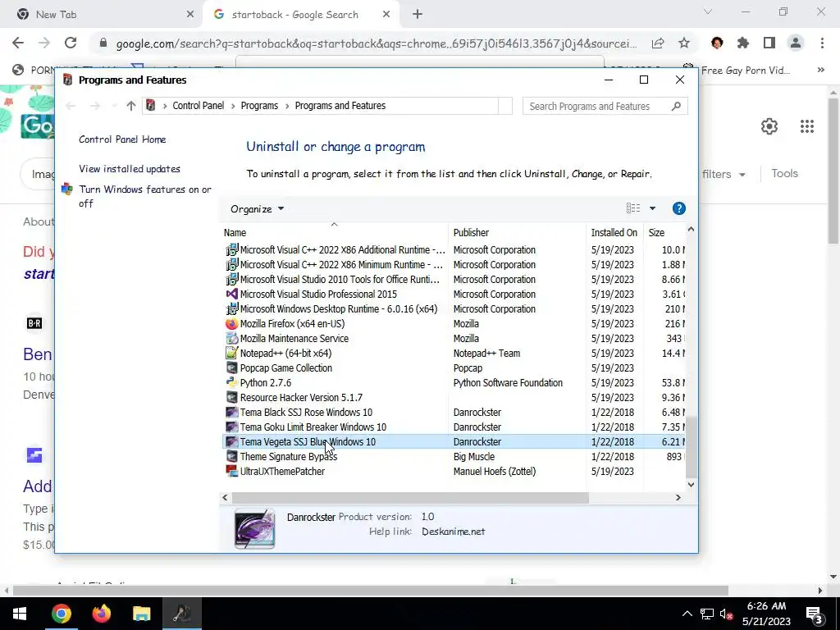Sort list by Publisher column header
The image size is (840, 630).
click(517, 232)
